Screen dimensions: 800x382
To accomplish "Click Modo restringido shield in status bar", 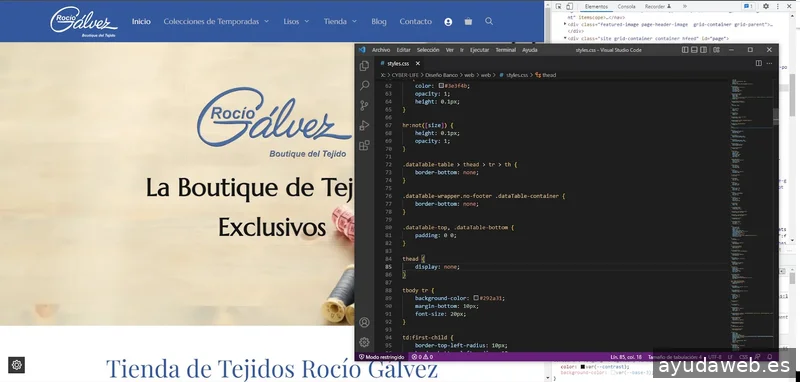I will click(x=381, y=357).
